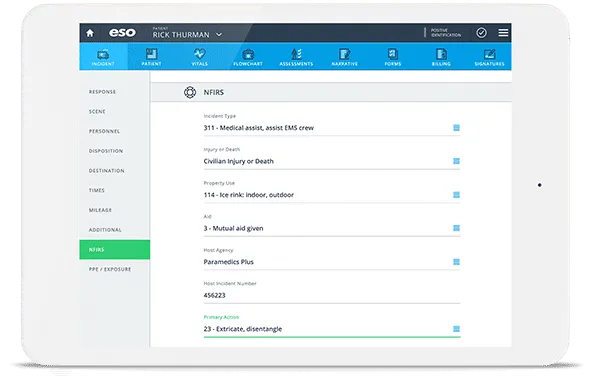Viewport: 602px width, 376px height.
Task: Go to the Billing tab
Action: click(441, 57)
